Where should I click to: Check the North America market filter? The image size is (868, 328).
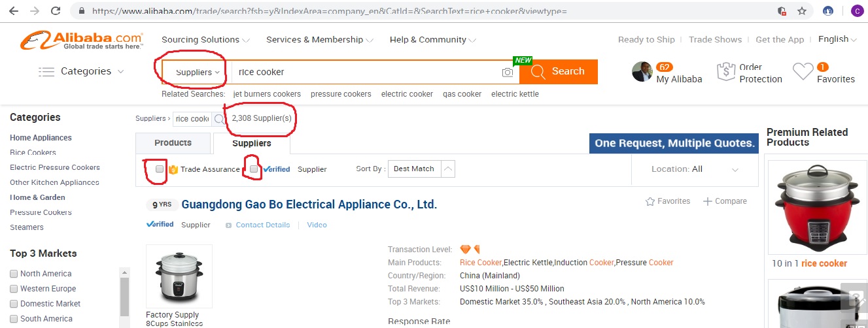(14, 274)
